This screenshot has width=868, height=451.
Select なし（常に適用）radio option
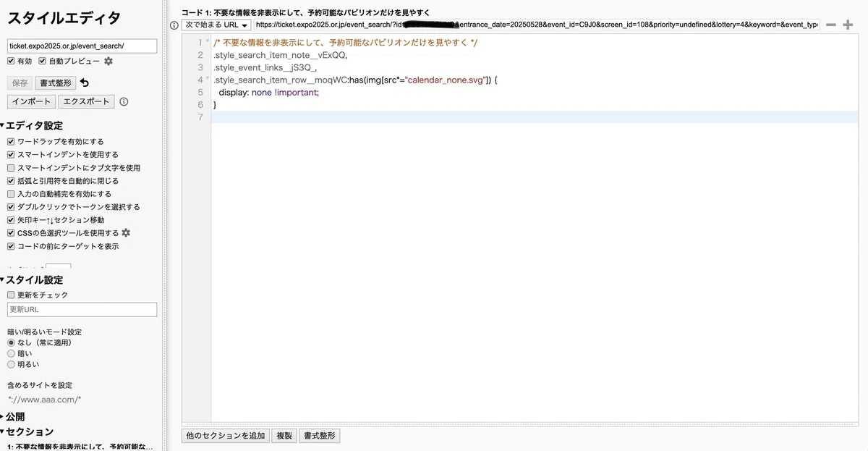click(11, 342)
